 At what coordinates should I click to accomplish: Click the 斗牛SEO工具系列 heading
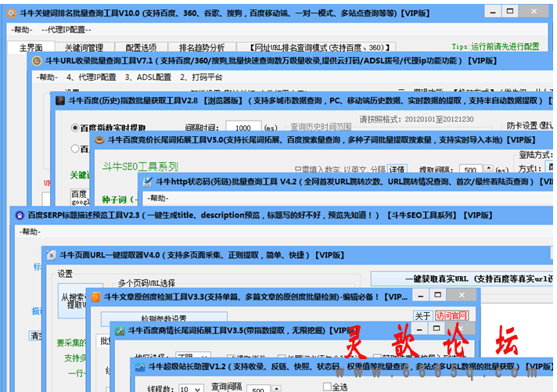point(140,167)
